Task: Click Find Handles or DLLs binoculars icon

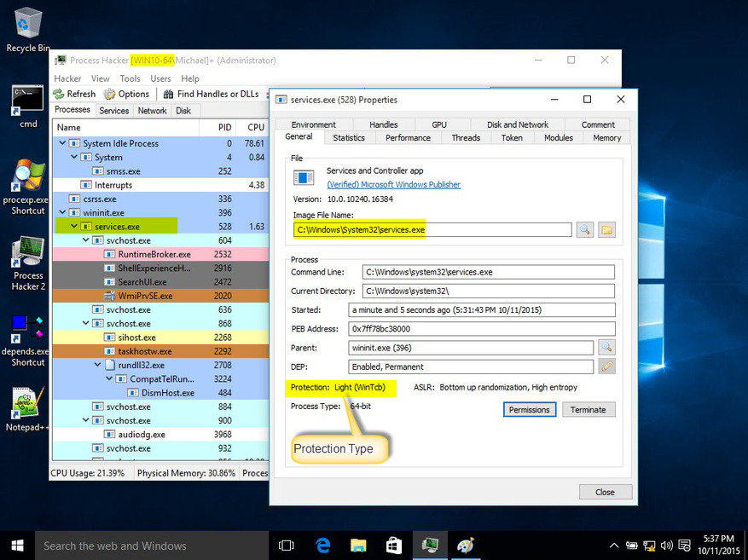Action: click(x=168, y=94)
